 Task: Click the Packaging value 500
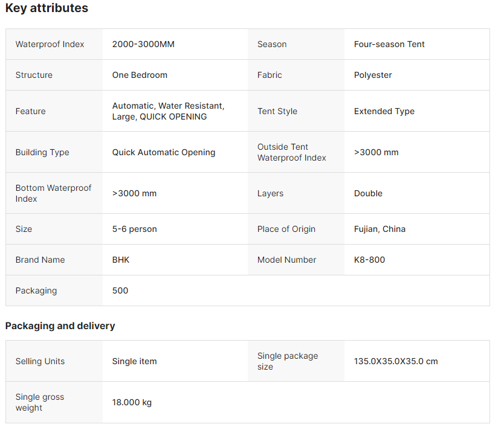click(120, 291)
